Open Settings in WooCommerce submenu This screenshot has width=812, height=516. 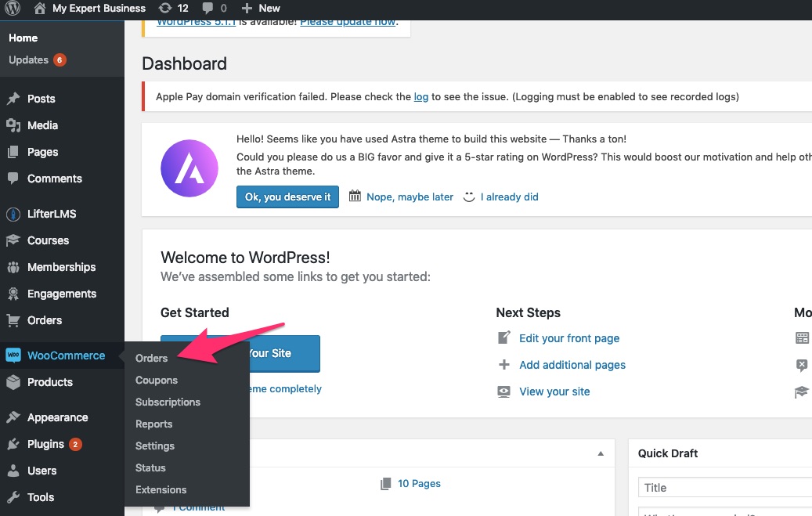(x=155, y=446)
